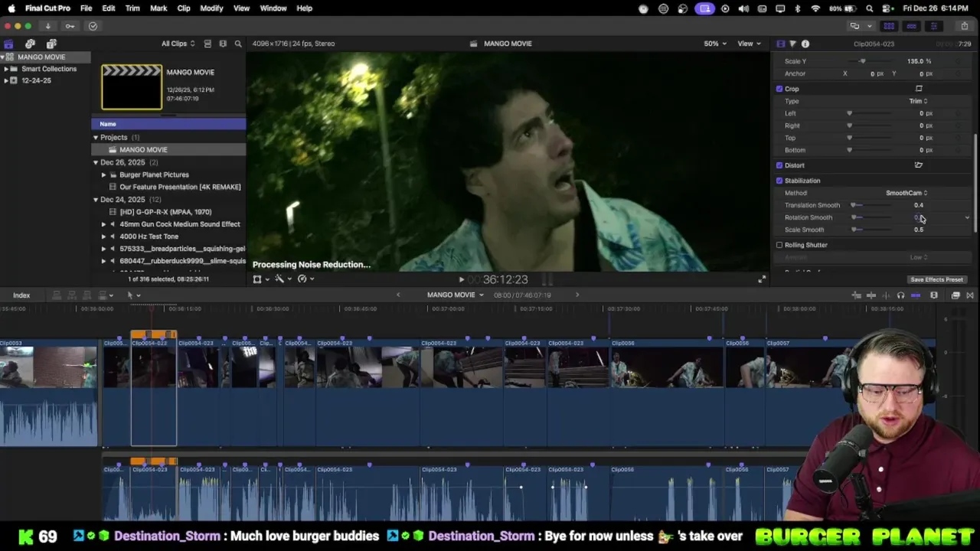Open the File menu
Screen dimensions: 980x551
click(87, 8)
